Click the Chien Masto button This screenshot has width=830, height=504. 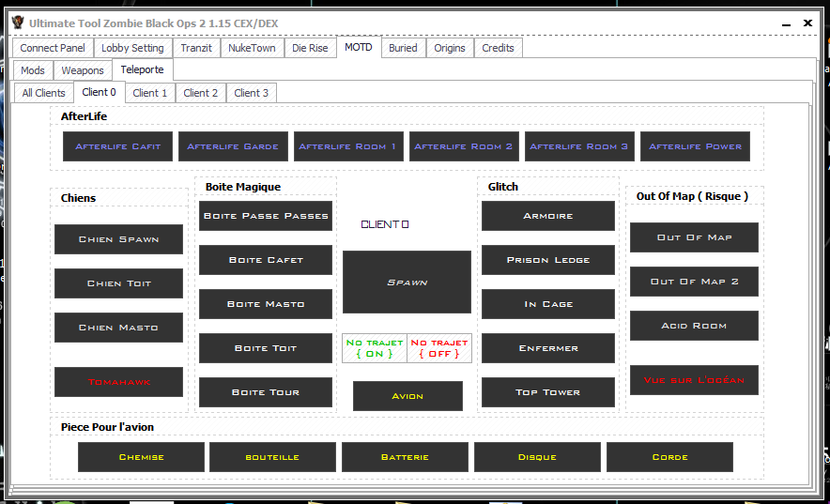pyautogui.click(x=118, y=328)
